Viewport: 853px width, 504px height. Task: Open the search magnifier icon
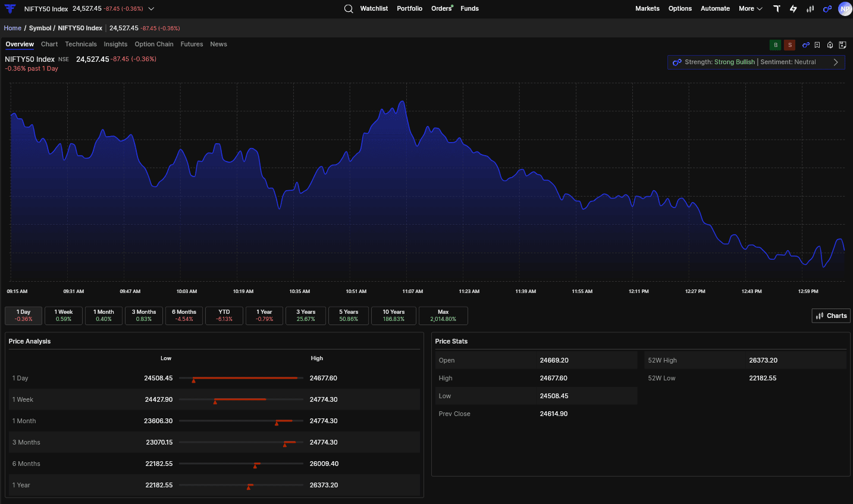coord(349,9)
